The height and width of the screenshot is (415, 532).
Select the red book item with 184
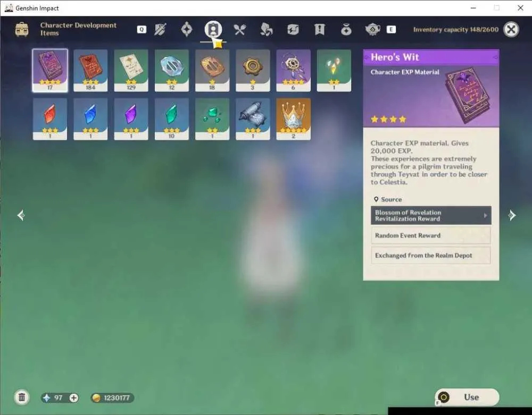click(x=90, y=71)
